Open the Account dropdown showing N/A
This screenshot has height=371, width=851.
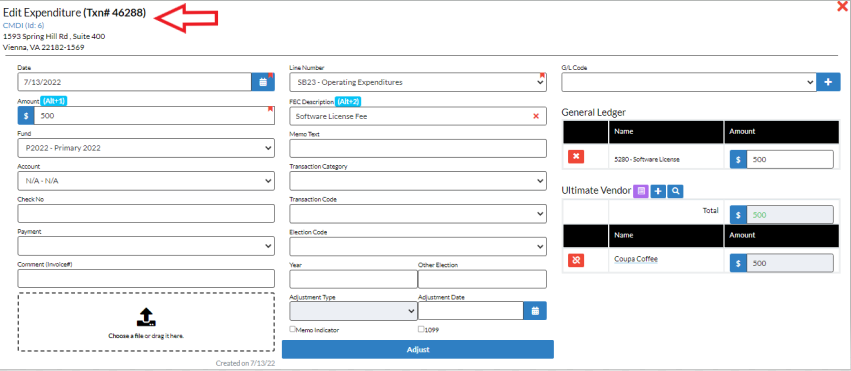coord(146,181)
